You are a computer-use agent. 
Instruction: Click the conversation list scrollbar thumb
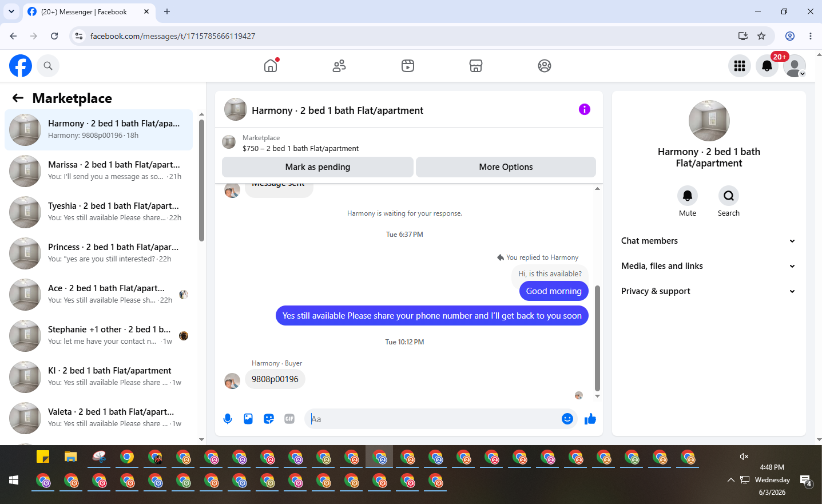(201, 180)
